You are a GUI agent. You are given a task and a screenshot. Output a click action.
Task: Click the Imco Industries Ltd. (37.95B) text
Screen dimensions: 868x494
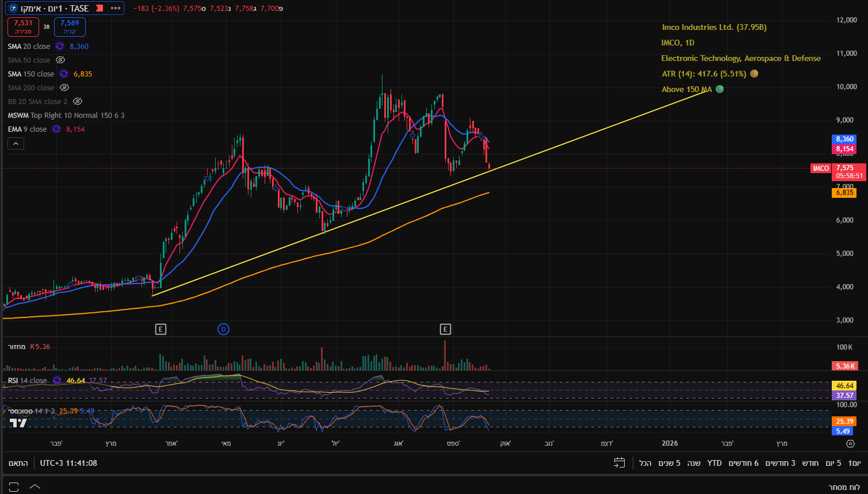[714, 27]
